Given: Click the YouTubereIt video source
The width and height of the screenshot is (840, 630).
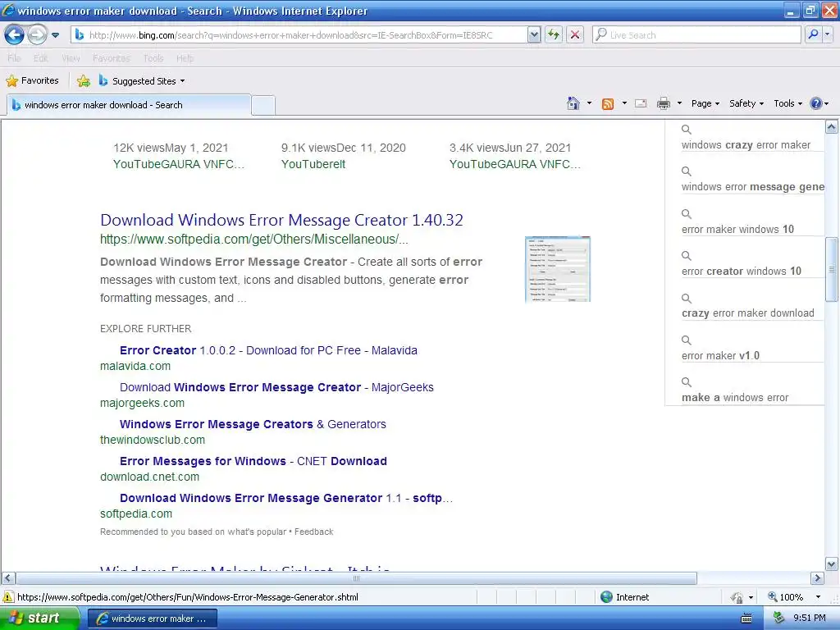Looking at the screenshot, I should 313,164.
